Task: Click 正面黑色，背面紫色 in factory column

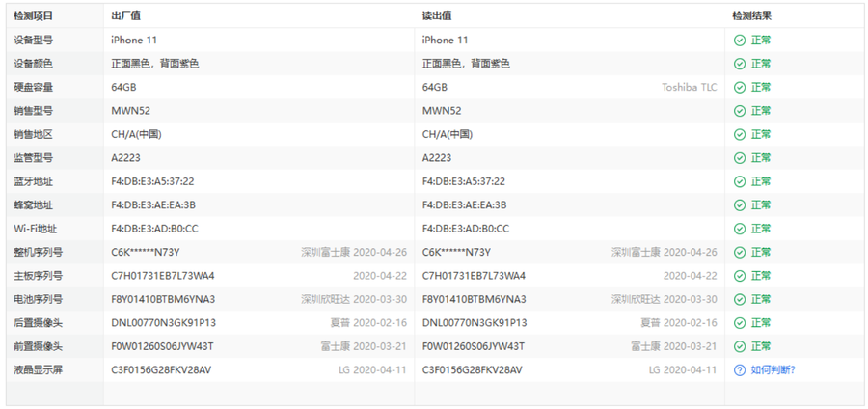Action: click(155, 64)
